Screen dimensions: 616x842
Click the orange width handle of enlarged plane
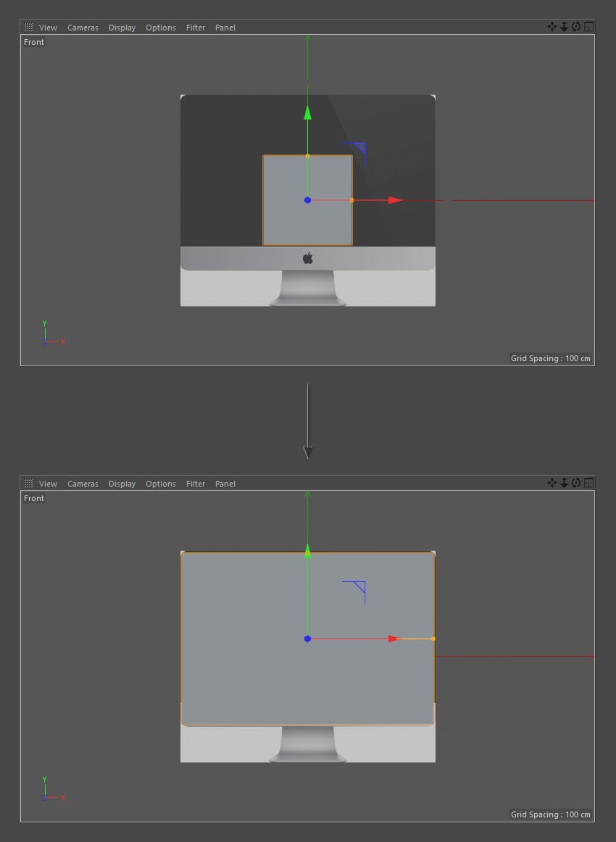[433, 639]
